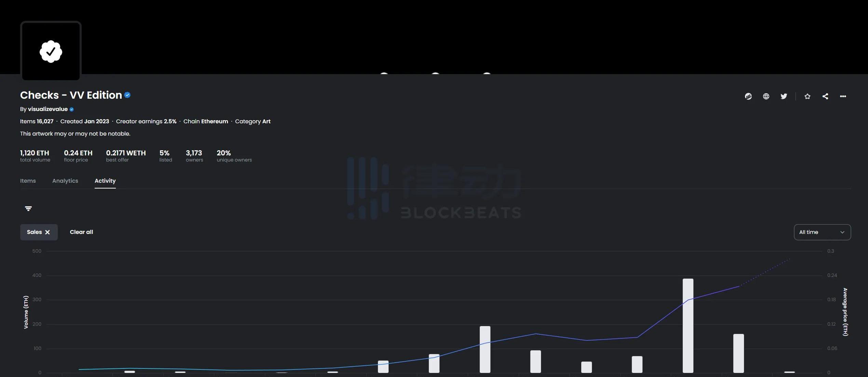Open the All time range dropdown
868x377 pixels.
(822, 232)
